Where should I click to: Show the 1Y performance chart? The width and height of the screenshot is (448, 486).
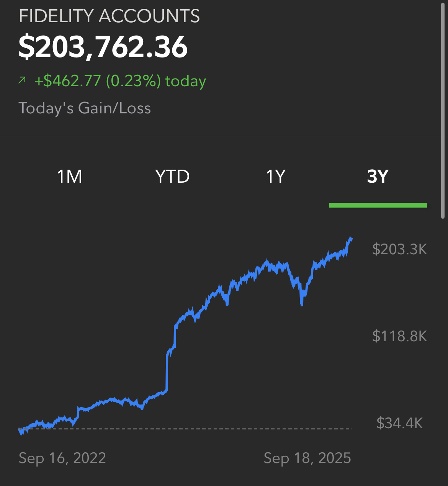pos(276,177)
